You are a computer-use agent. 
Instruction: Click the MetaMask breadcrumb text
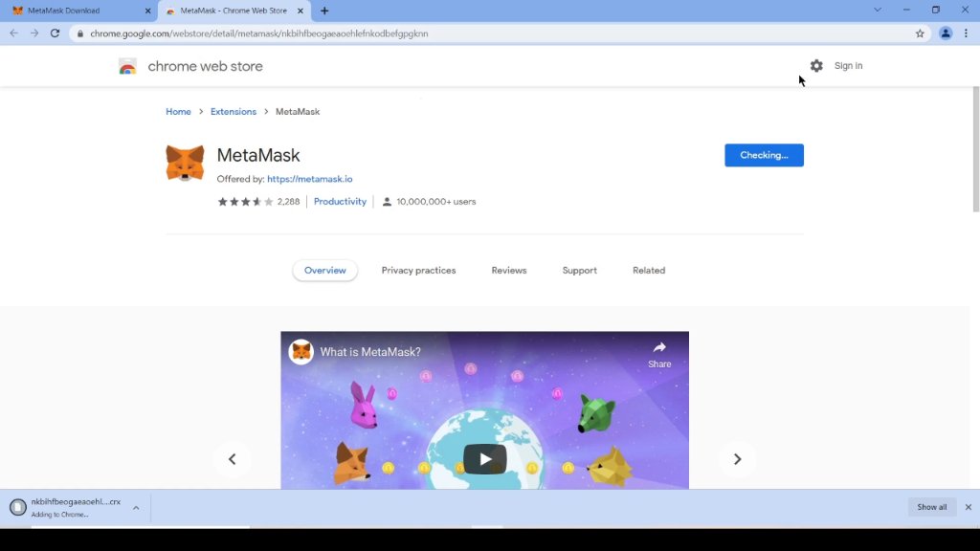(298, 111)
